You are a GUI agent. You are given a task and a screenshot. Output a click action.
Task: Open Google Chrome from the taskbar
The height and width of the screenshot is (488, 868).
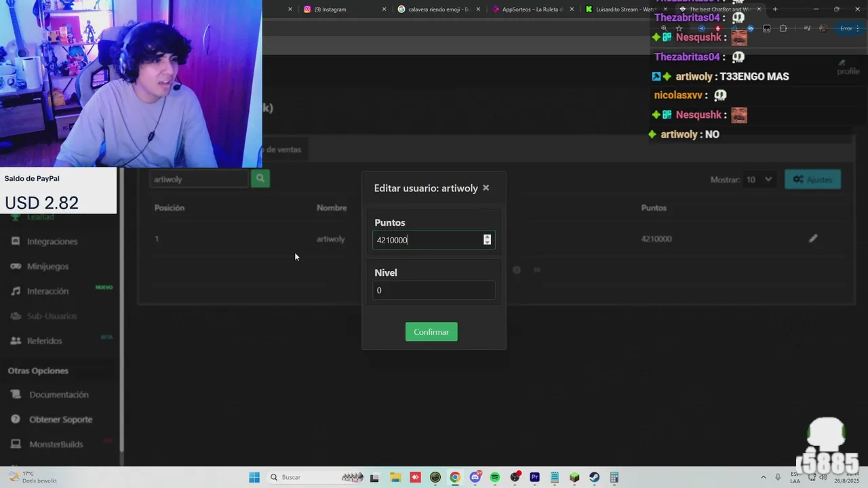(x=455, y=477)
